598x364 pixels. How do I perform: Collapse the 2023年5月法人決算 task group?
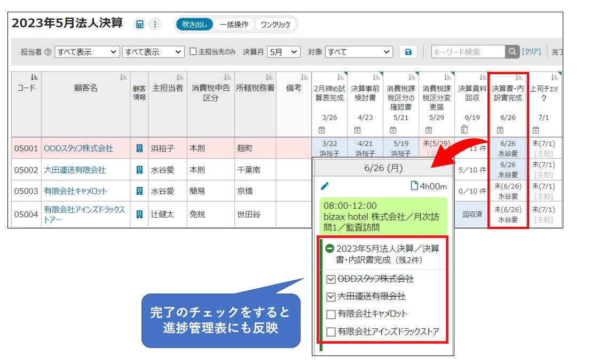pos(330,249)
